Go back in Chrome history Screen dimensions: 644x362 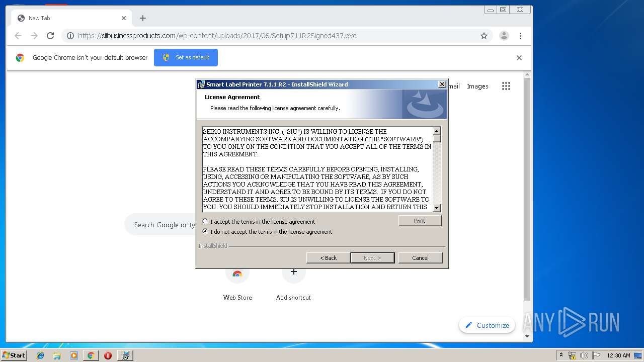[18, 36]
